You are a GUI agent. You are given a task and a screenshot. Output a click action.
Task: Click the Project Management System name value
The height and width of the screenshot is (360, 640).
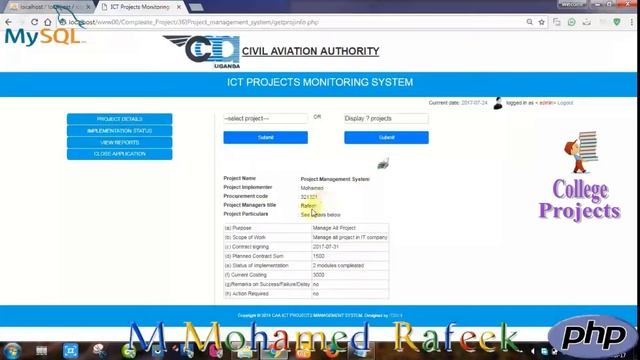[335, 179]
